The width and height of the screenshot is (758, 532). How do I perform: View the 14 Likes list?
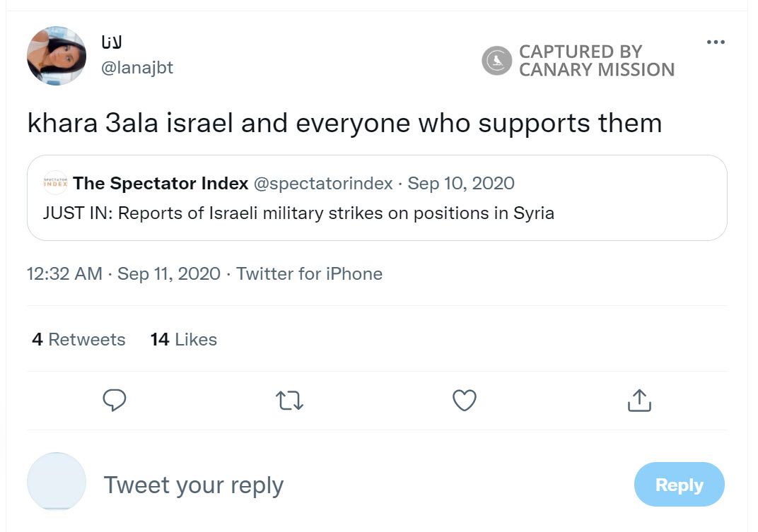point(183,340)
